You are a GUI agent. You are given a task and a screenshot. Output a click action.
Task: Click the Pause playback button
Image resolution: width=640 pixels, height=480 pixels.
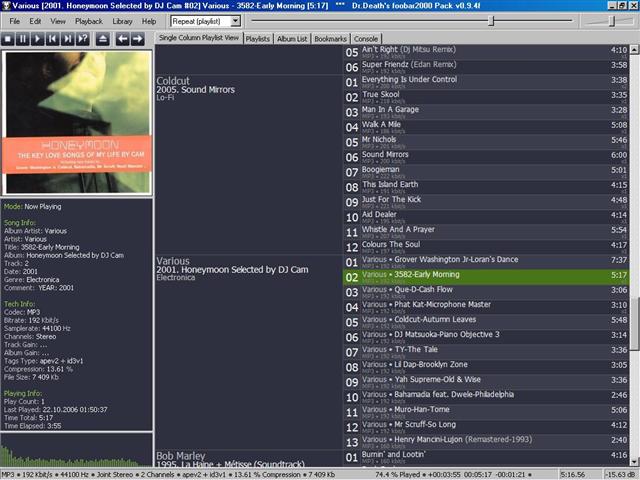click(x=22, y=39)
